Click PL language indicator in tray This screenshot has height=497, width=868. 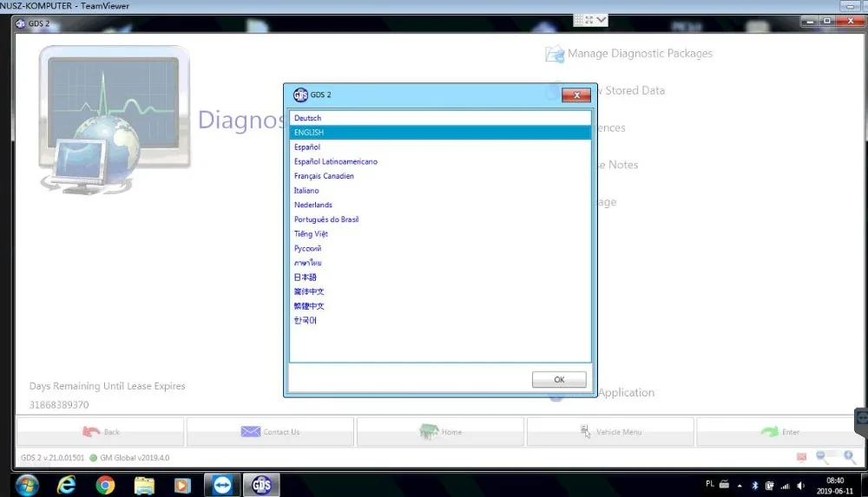(710, 484)
